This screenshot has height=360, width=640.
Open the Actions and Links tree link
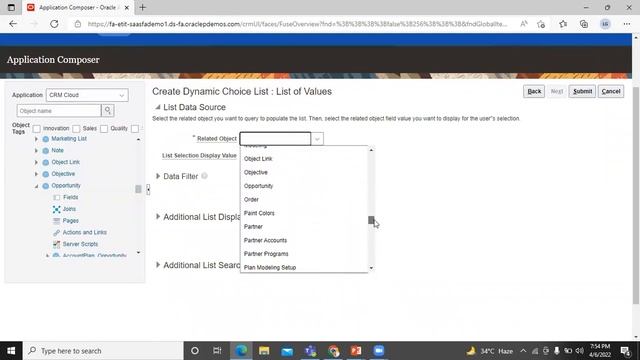(x=84, y=232)
